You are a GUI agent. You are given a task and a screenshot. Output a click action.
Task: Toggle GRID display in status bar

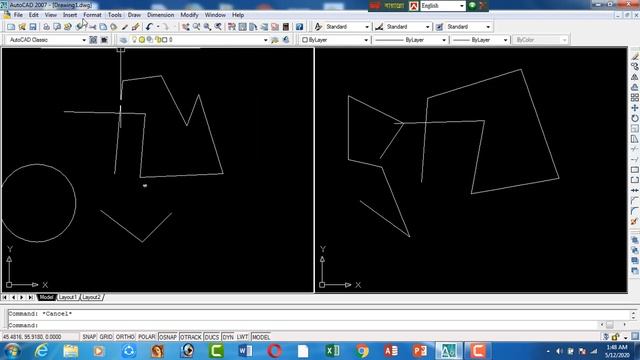point(106,337)
